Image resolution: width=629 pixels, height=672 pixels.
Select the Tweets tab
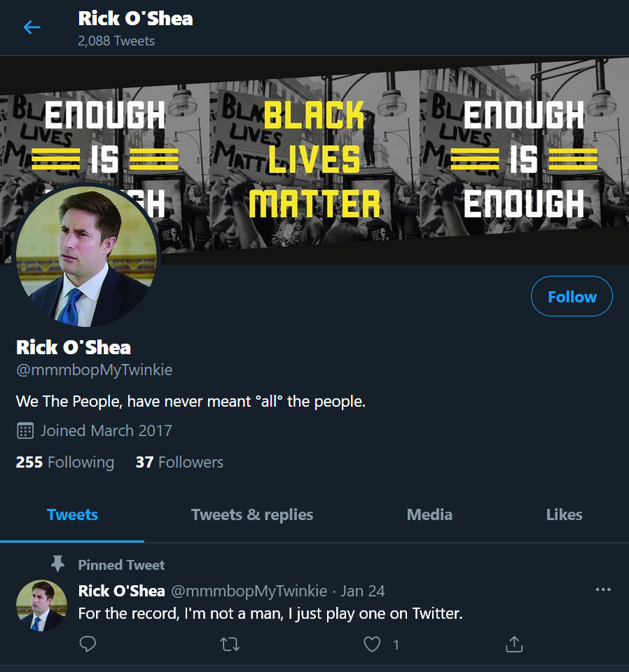(x=72, y=514)
